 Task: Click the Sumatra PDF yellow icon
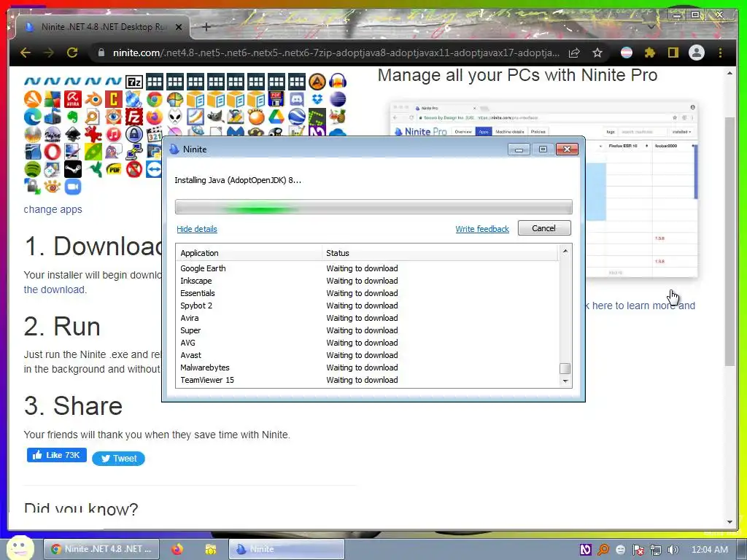[x=114, y=169]
